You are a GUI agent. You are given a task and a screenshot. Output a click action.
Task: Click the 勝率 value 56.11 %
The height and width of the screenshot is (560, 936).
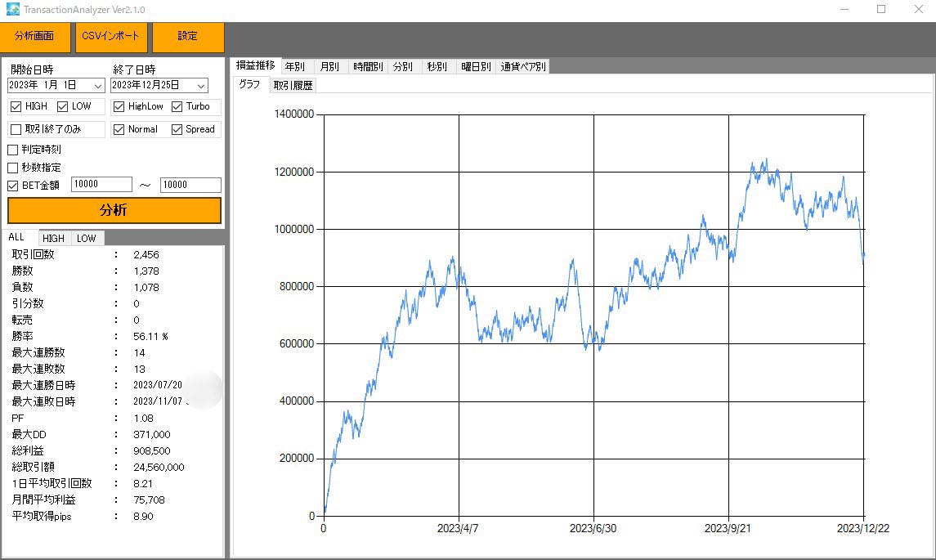(x=151, y=337)
